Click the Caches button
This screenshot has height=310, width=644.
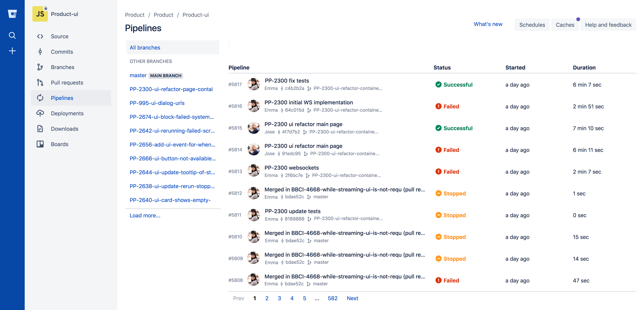point(565,24)
